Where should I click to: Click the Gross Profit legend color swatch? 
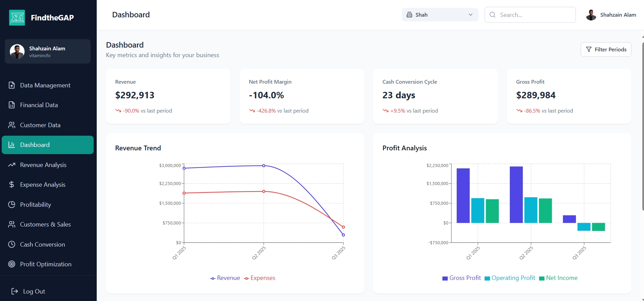pyautogui.click(x=445, y=279)
